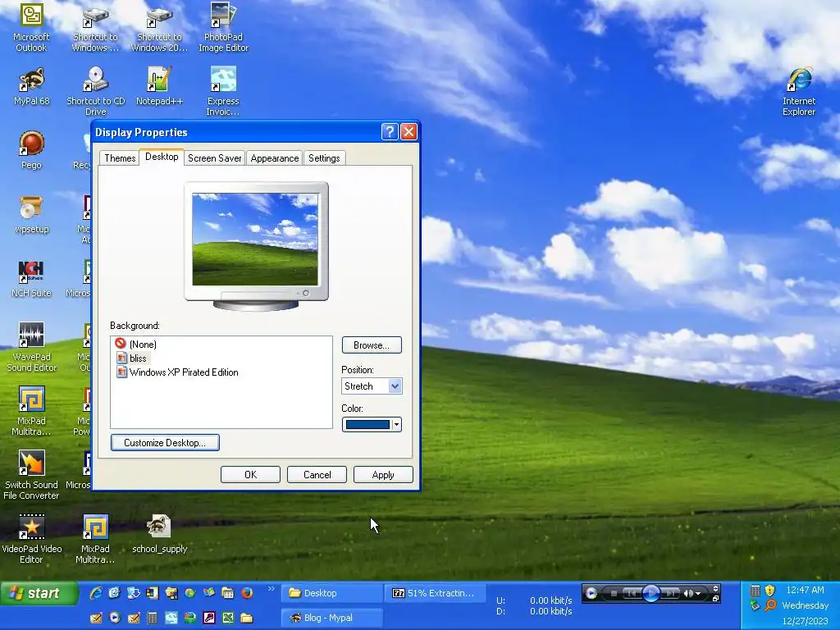This screenshot has width=840, height=630.
Task: Play media in the taskbar player
Action: (651, 594)
